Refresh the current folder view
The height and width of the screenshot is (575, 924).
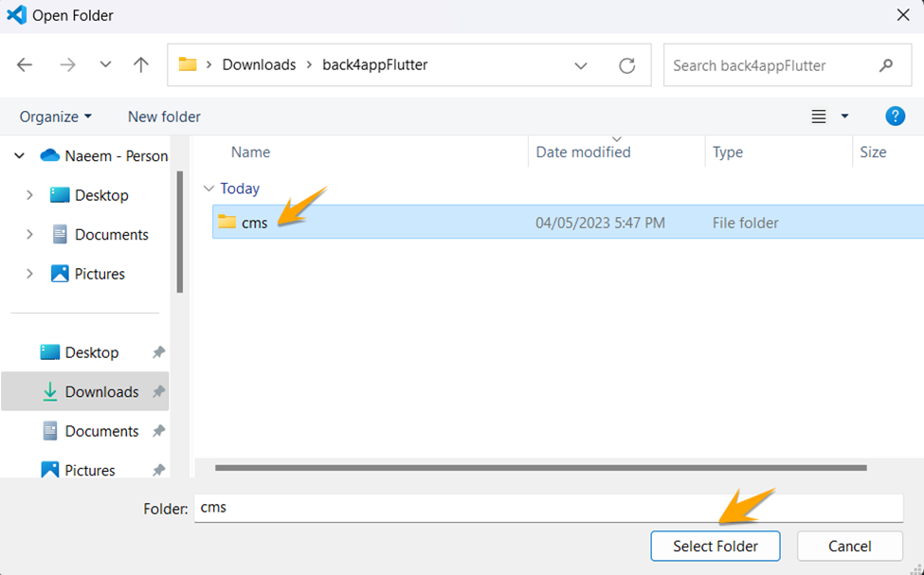pyautogui.click(x=627, y=64)
